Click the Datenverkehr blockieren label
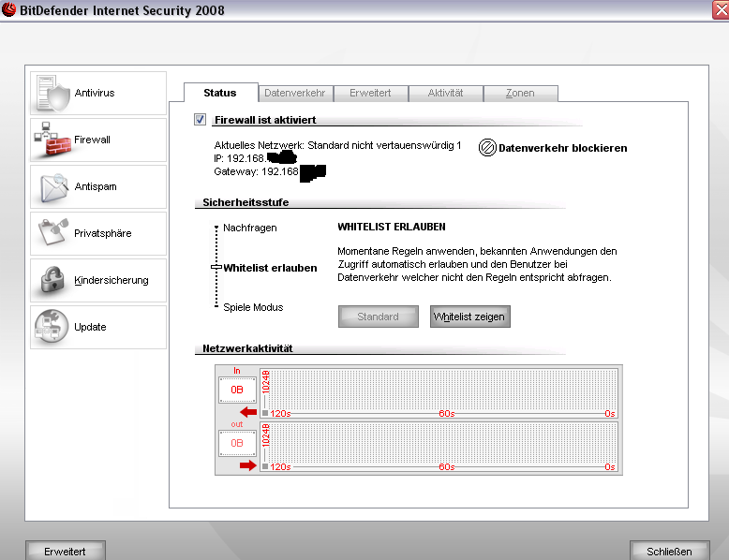Screen dimensions: 729x560 pos(562,148)
